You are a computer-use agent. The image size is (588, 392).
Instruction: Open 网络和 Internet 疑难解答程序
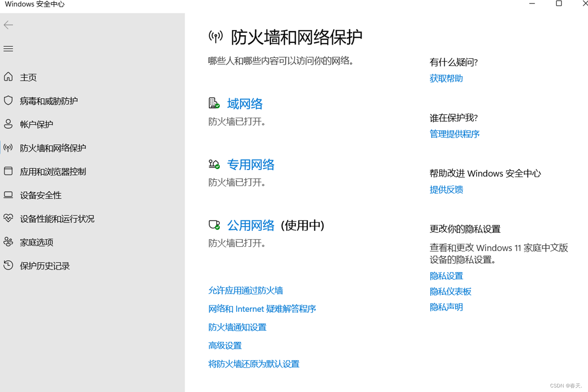point(262,309)
